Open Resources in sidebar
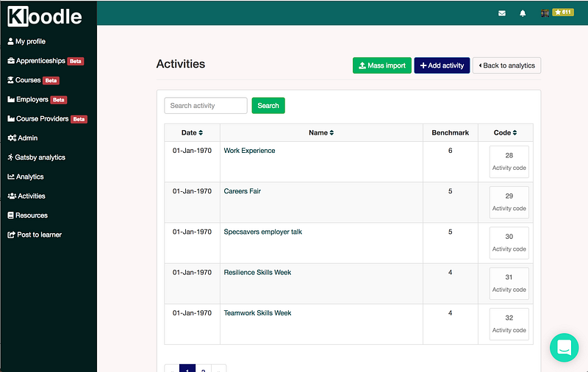588x372 pixels. pos(27,215)
